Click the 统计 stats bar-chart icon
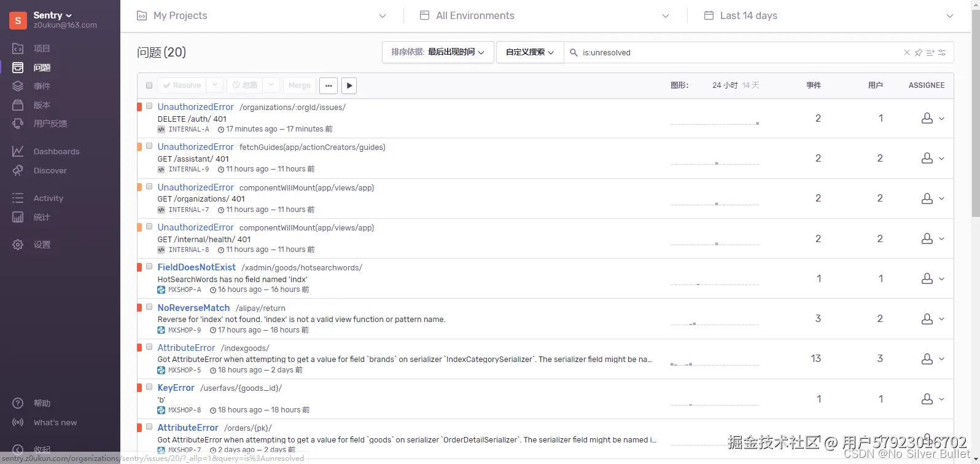 tap(18, 217)
